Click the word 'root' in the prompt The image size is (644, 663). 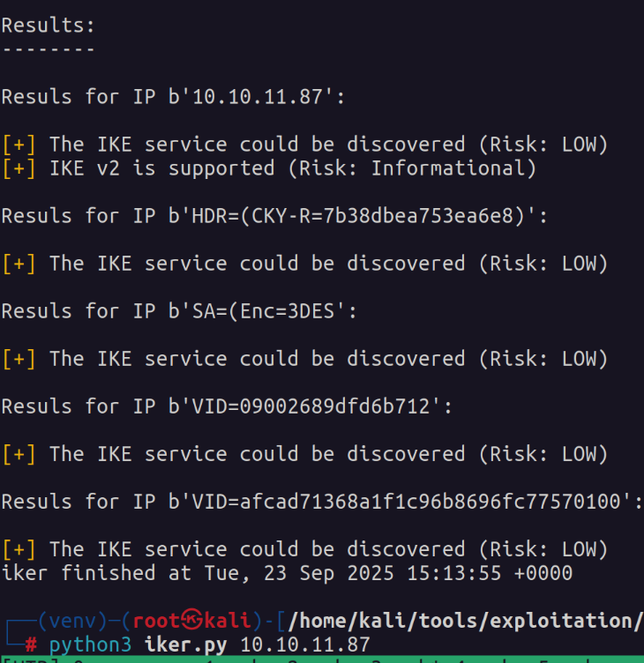click(159, 621)
